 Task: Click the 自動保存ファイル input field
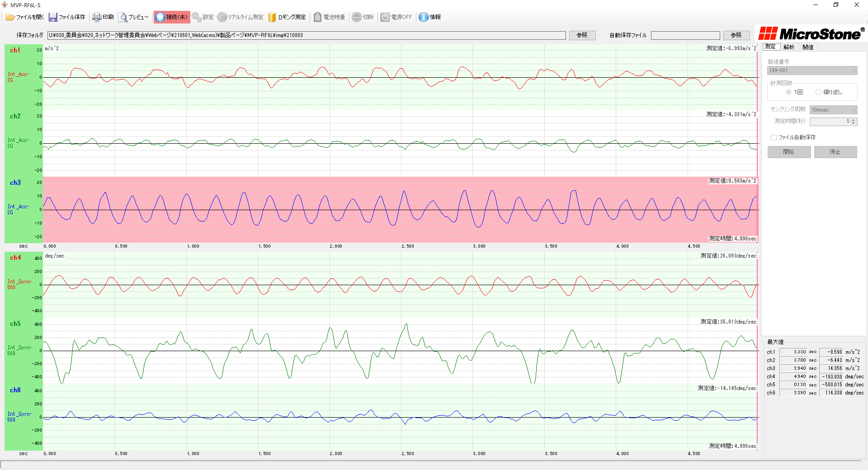click(x=685, y=35)
